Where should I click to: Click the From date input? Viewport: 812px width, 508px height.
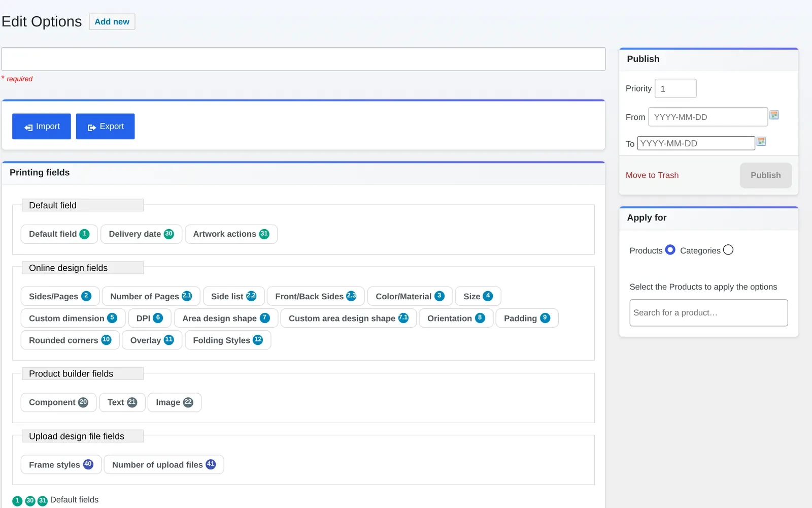point(708,117)
